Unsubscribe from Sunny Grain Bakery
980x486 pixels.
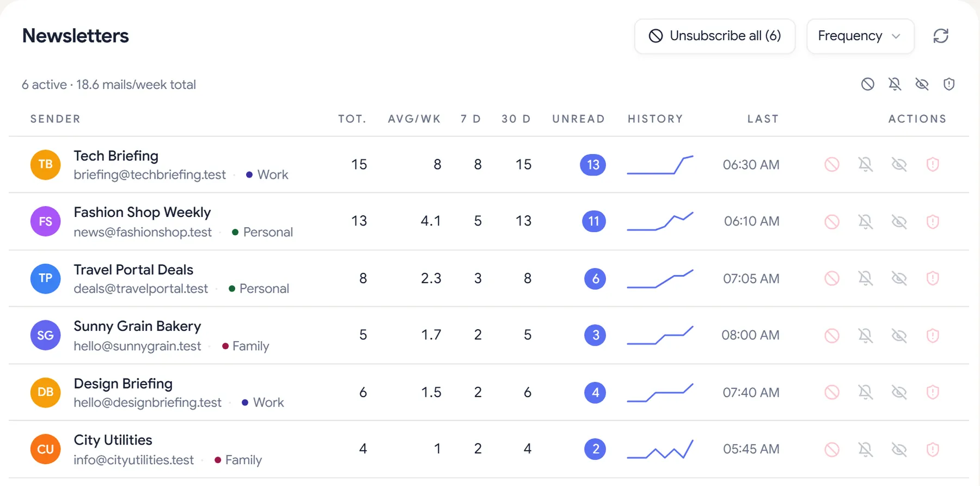[832, 336]
